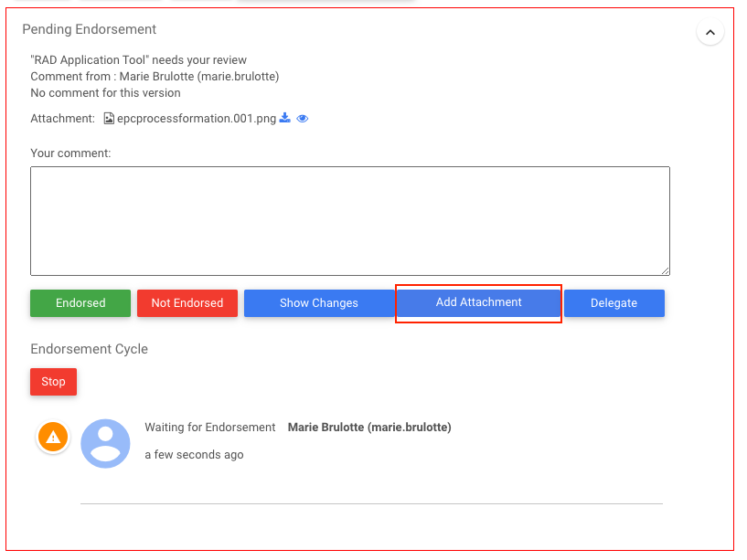Image resolution: width=747 pixels, height=560 pixels.
Task: Show Changes for this version
Action: 318,303
